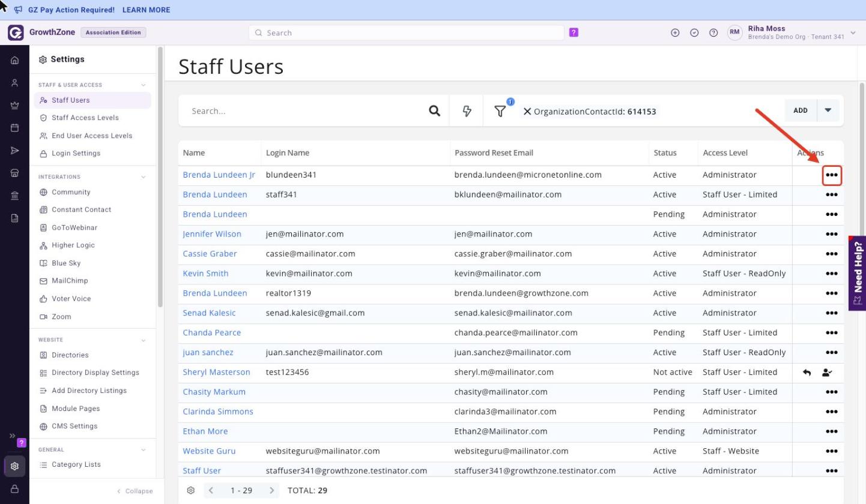
Task: Click the ADD button
Action: (x=801, y=110)
